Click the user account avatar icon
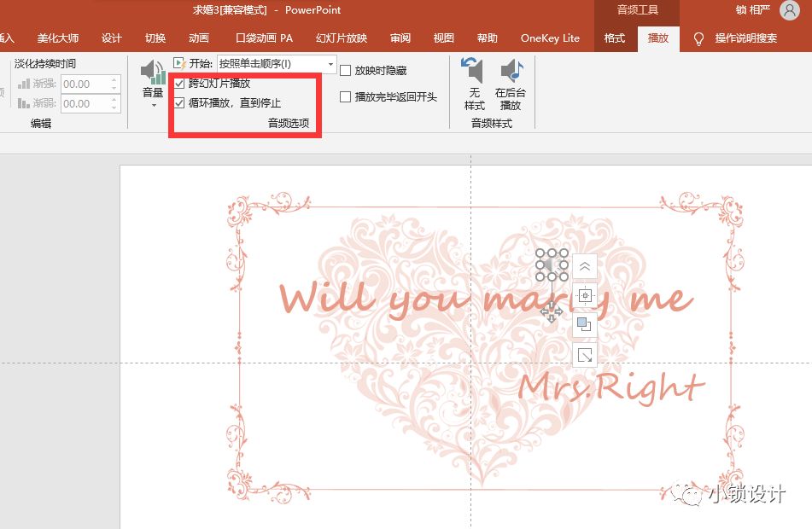812x529 pixels. pos(789,10)
